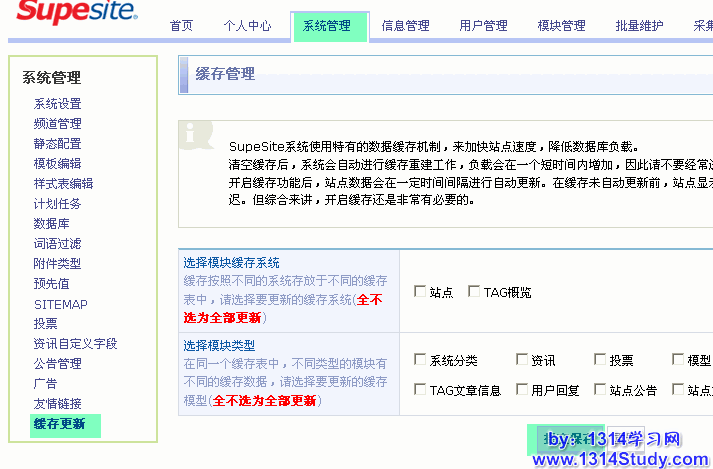This screenshot has height=469, width=713.
Task: Navigate to 友情链接 in the sidebar
Action: click(57, 404)
